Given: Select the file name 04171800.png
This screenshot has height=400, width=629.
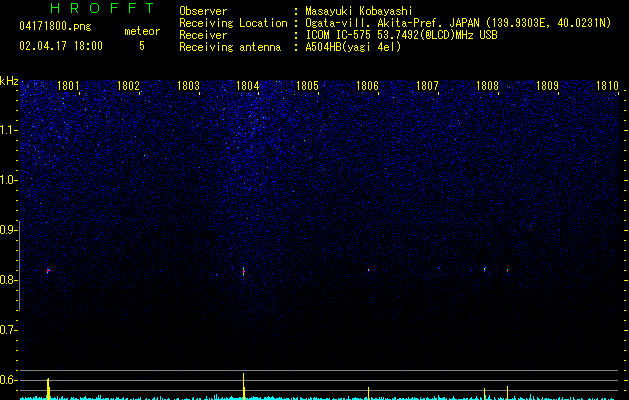Looking at the screenshot, I should click(55, 26).
